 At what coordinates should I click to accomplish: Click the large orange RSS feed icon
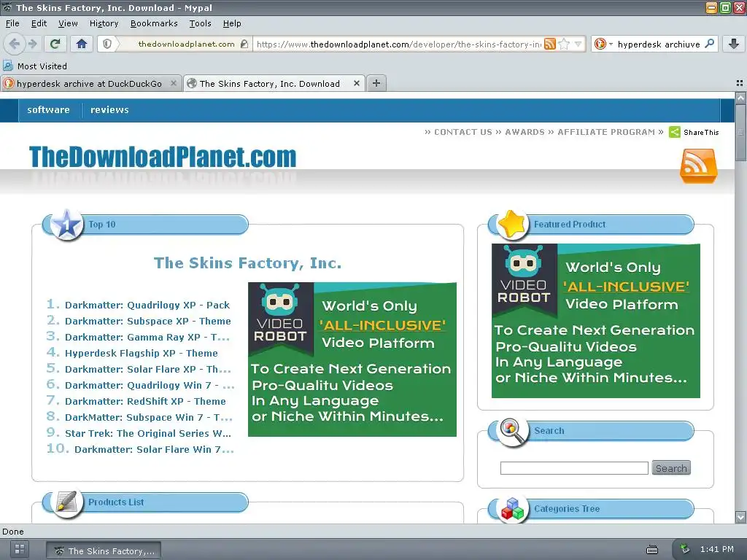(x=698, y=166)
